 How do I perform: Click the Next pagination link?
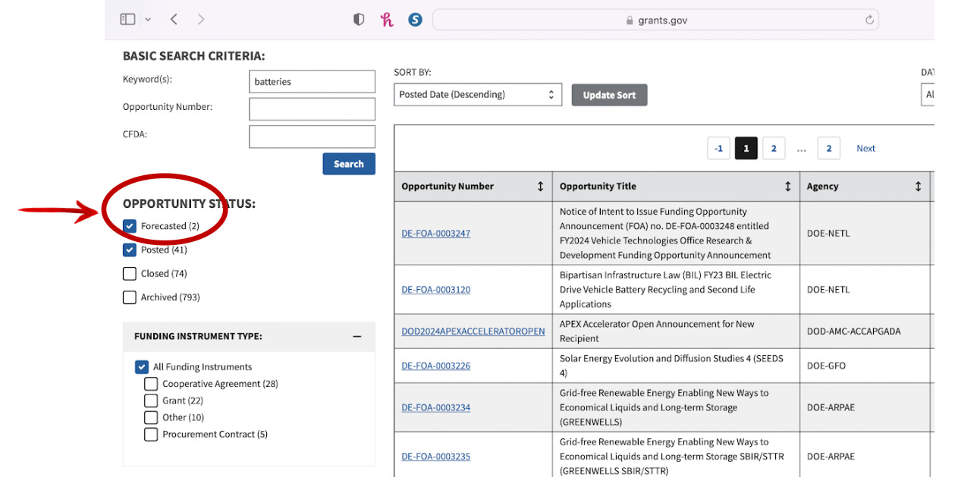865,149
